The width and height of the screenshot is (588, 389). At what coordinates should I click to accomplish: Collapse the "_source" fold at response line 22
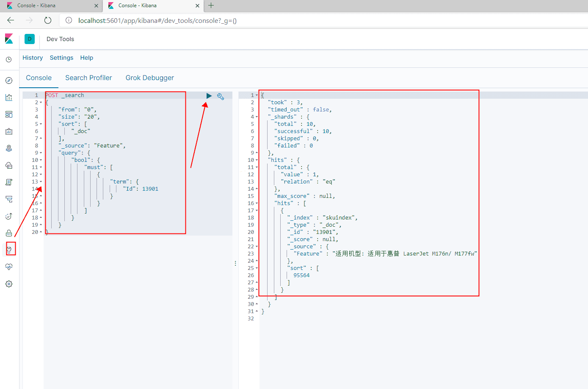(257, 247)
